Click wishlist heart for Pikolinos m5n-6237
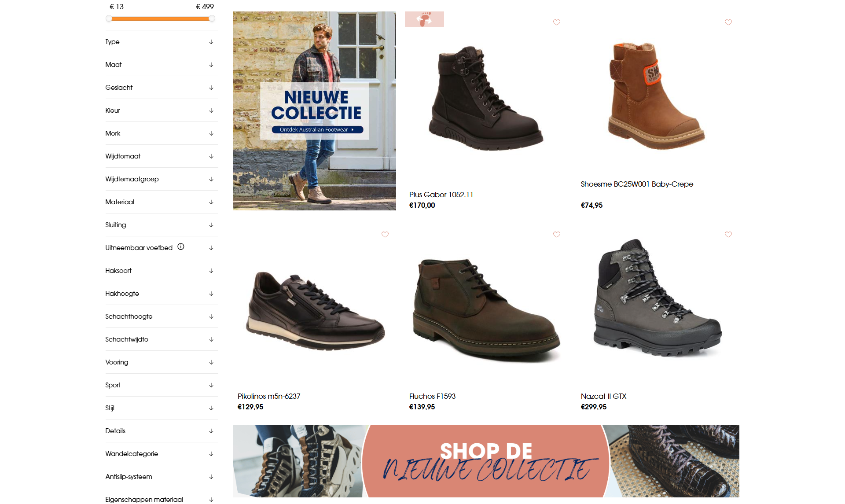The height and width of the screenshot is (504, 845). pyautogui.click(x=385, y=235)
